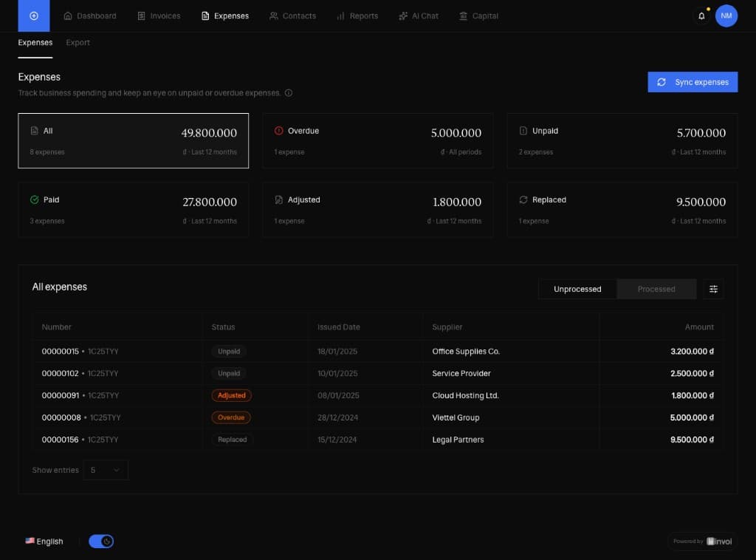Open expense number 00000102

(x=61, y=373)
